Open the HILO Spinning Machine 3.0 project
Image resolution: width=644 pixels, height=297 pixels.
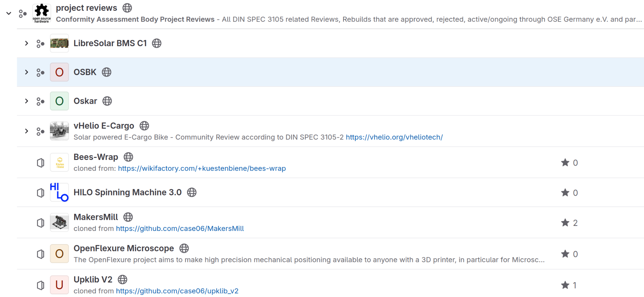tap(128, 192)
